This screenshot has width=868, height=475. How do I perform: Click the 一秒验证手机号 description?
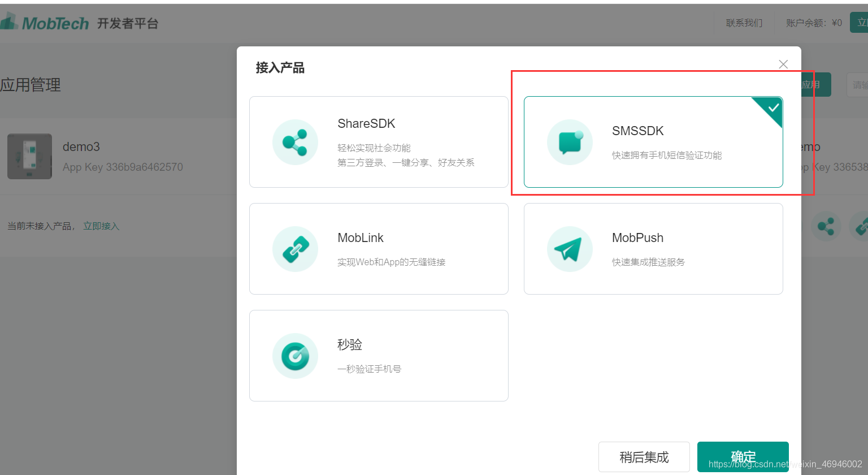point(369,369)
